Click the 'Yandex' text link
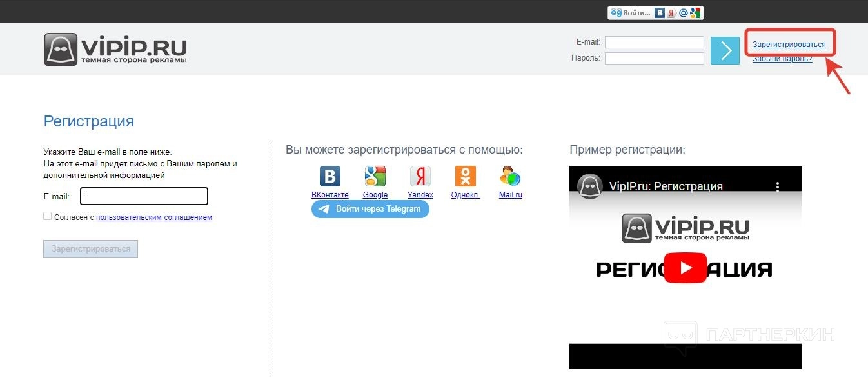This screenshot has height=391, width=868. click(x=420, y=195)
